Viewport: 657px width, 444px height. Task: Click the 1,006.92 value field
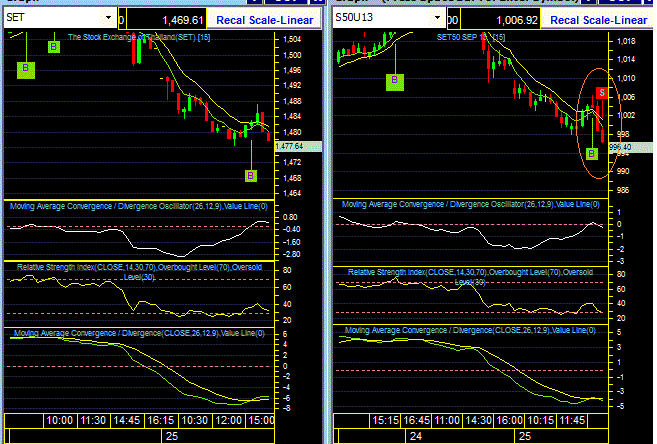tap(500, 19)
